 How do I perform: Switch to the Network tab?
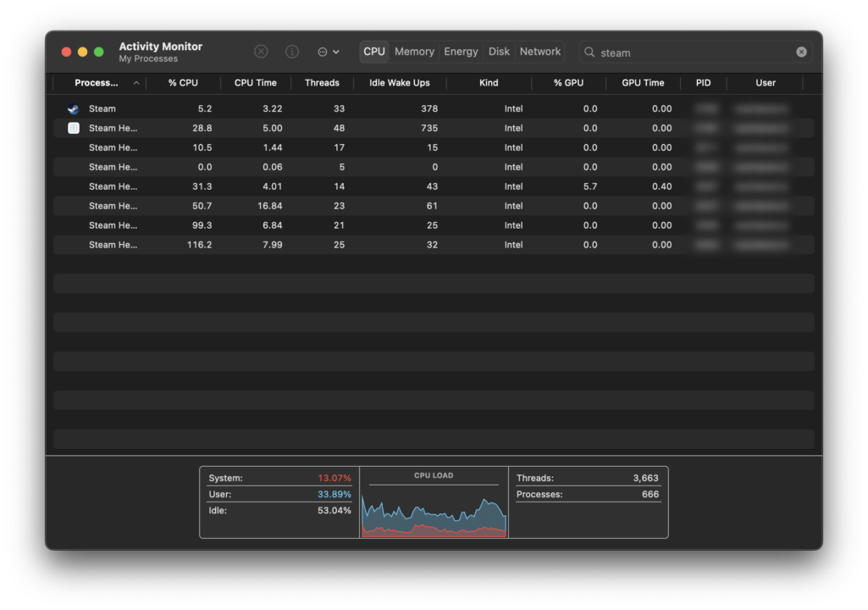(x=539, y=52)
